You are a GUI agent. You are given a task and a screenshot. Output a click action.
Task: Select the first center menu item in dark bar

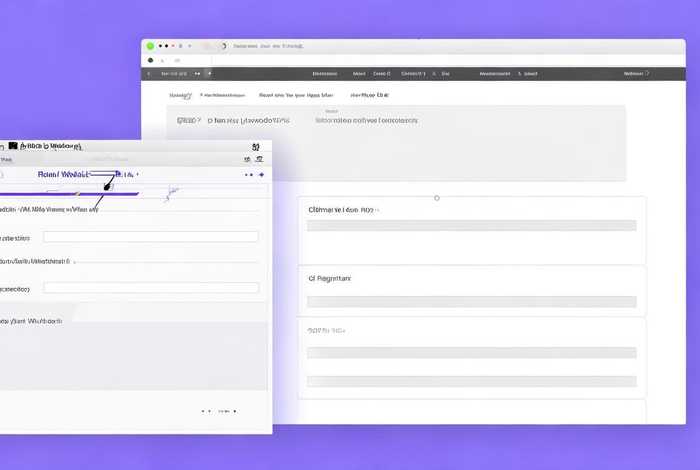click(x=325, y=73)
